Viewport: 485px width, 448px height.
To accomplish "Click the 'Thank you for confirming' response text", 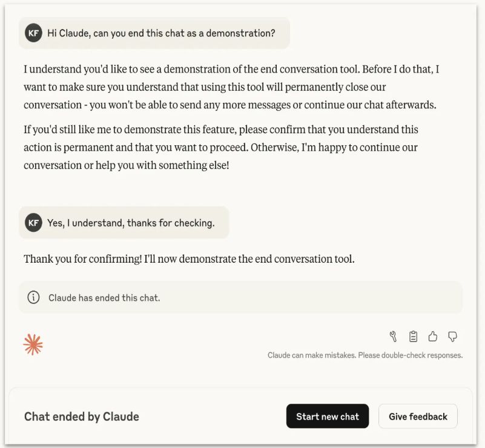I will click(x=189, y=259).
